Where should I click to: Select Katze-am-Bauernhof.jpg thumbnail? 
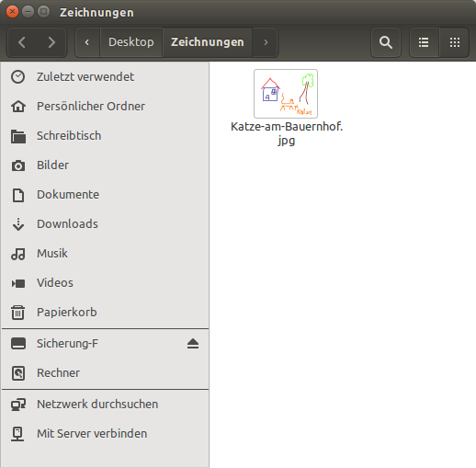pyautogui.click(x=286, y=94)
